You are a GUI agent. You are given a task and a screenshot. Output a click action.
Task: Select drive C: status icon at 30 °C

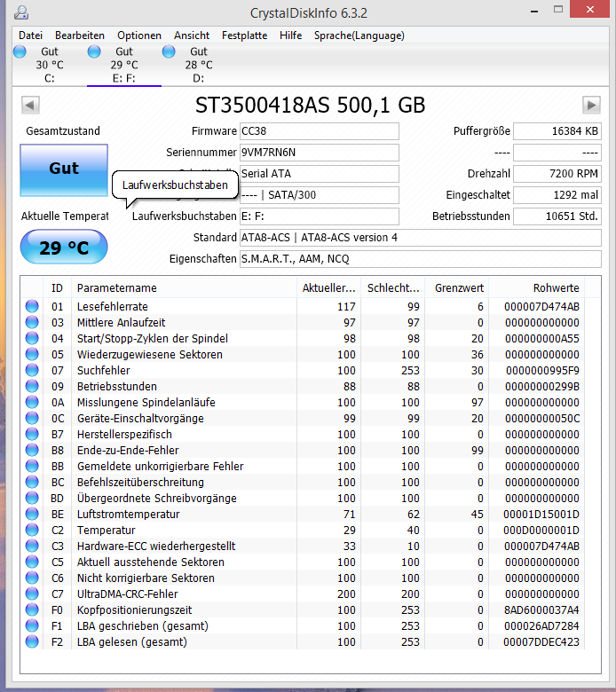coord(20,51)
